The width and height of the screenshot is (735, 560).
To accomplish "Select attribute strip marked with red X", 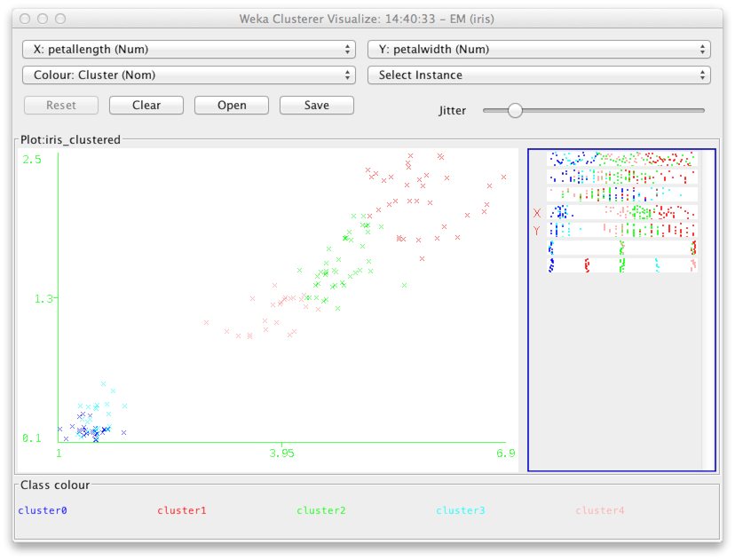I will [622, 212].
